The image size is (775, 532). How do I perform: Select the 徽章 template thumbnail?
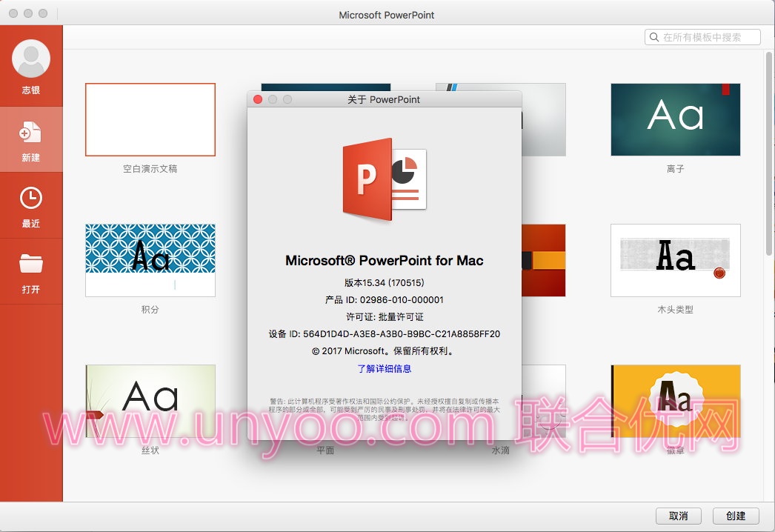pyautogui.click(x=675, y=401)
